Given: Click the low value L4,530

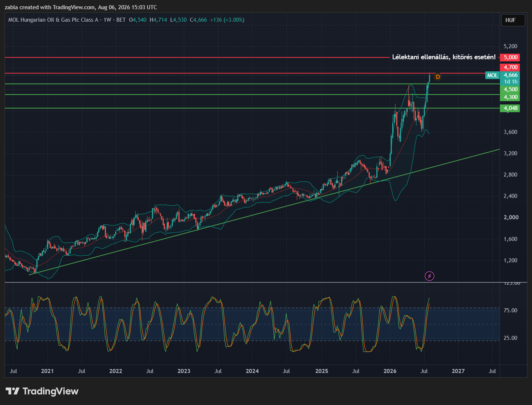Looking at the screenshot, I should point(178,20).
